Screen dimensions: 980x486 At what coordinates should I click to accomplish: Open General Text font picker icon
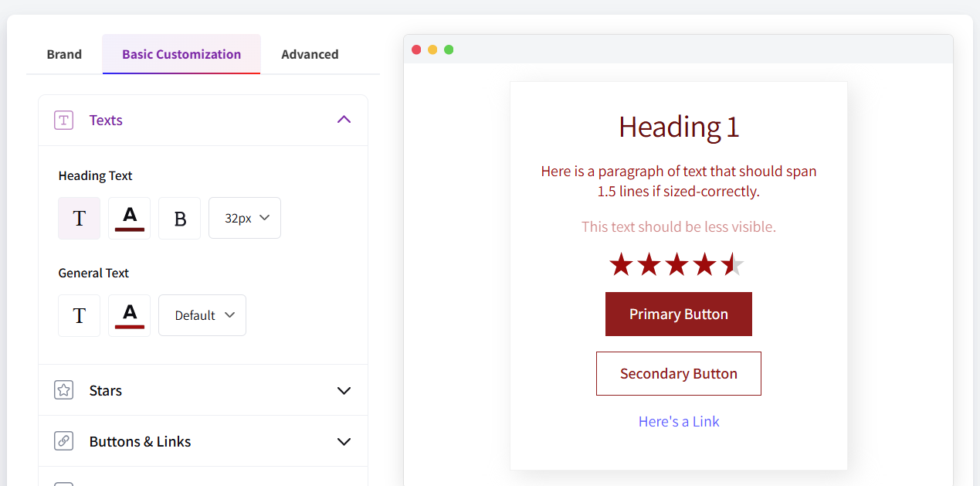click(x=80, y=315)
